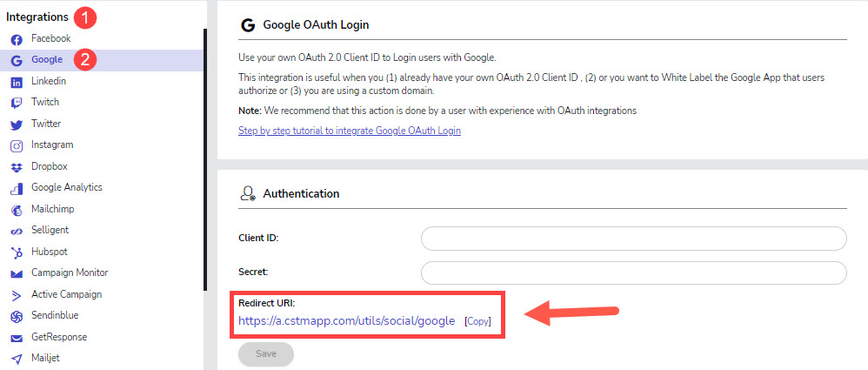The width and height of the screenshot is (868, 370).
Task: Click the Twitter bird icon
Action: 17,125
